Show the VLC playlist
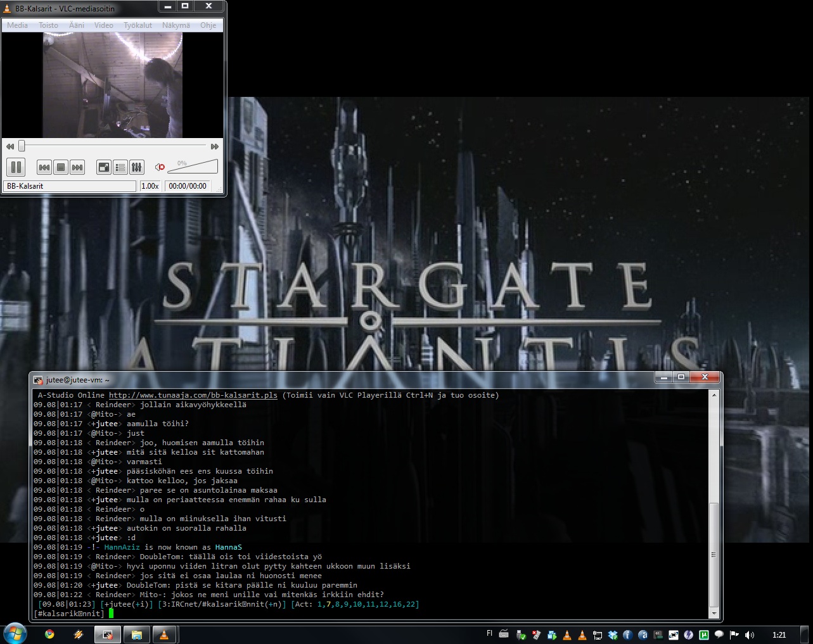 click(120, 167)
